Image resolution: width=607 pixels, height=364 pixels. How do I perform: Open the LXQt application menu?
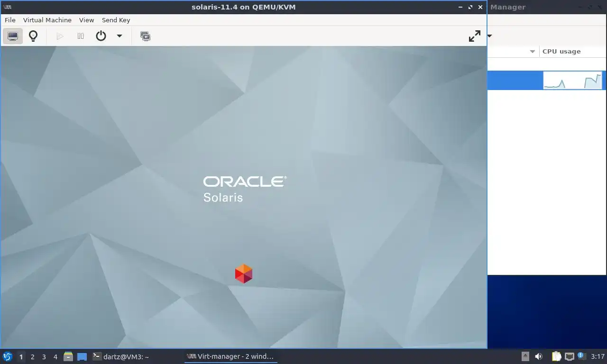7,356
